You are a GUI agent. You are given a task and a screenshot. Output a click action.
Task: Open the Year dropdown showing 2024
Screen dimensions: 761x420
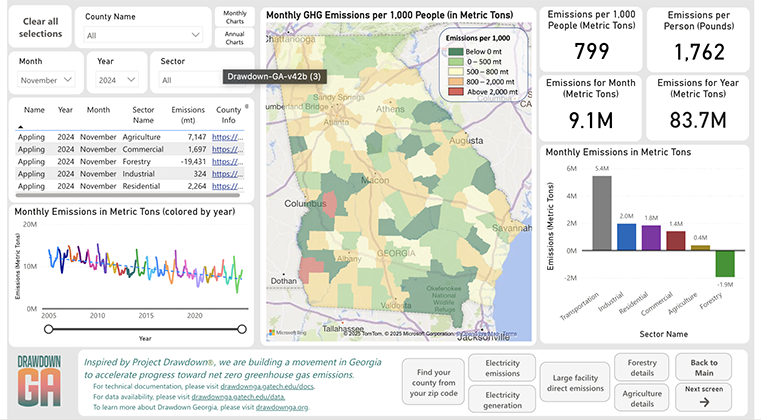118,80
